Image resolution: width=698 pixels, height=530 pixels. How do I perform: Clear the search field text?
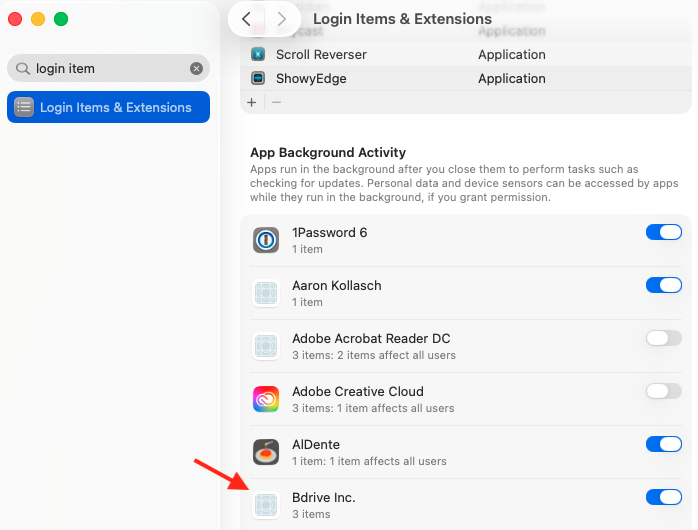click(196, 68)
